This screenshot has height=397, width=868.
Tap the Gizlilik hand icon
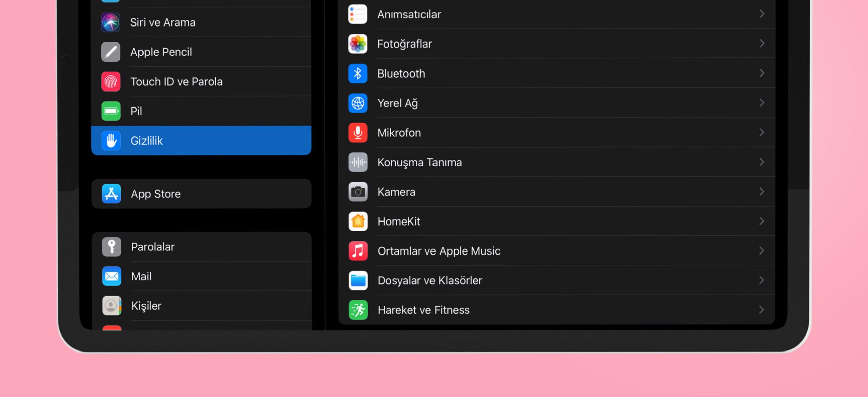tap(111, 140)
